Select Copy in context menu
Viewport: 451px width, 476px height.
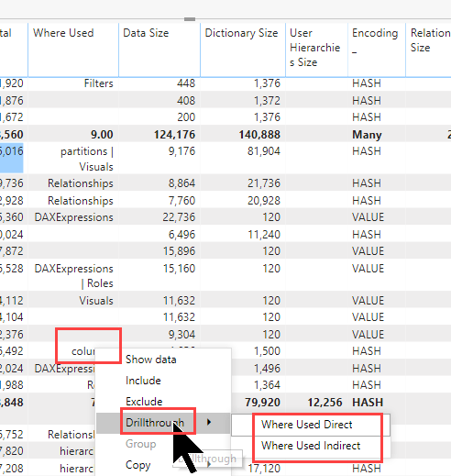137,465
